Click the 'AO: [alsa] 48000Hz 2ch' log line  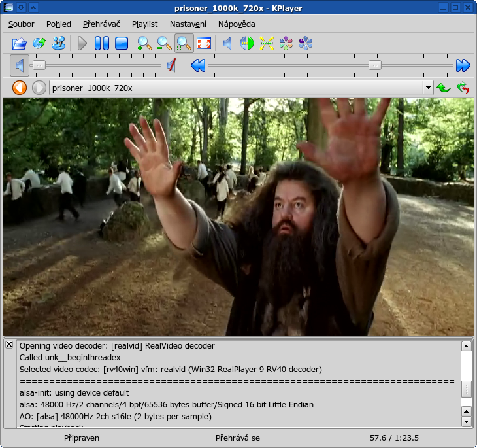coord(116,417)
